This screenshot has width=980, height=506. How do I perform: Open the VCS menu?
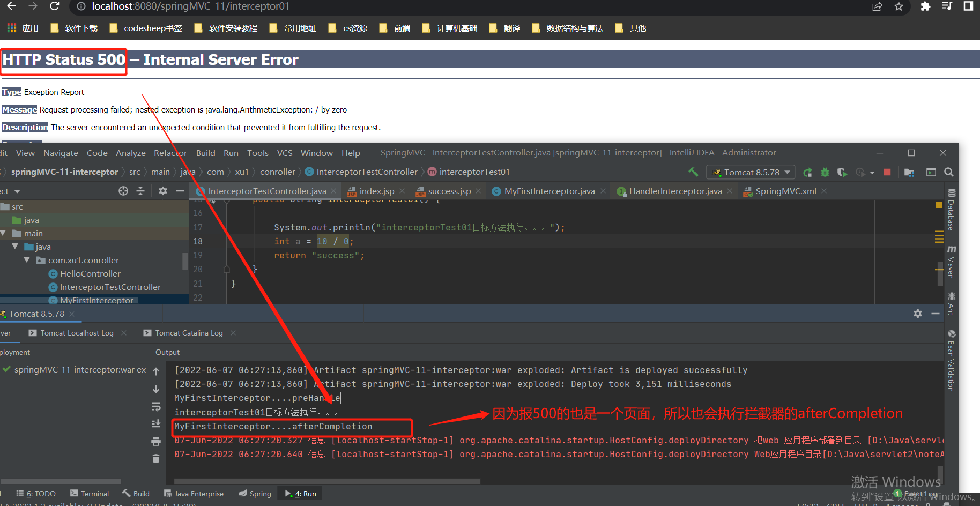pyautogui.click(x=285, y=153)
